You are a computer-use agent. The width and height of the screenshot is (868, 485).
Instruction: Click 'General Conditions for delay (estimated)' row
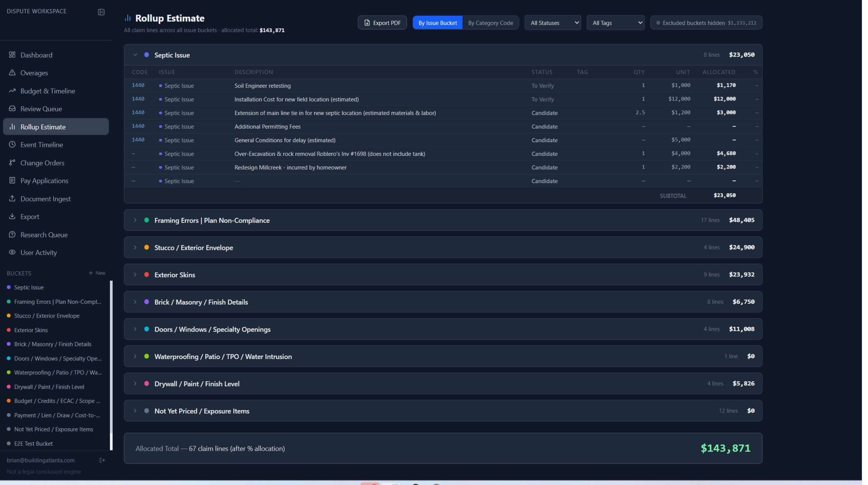443,140
